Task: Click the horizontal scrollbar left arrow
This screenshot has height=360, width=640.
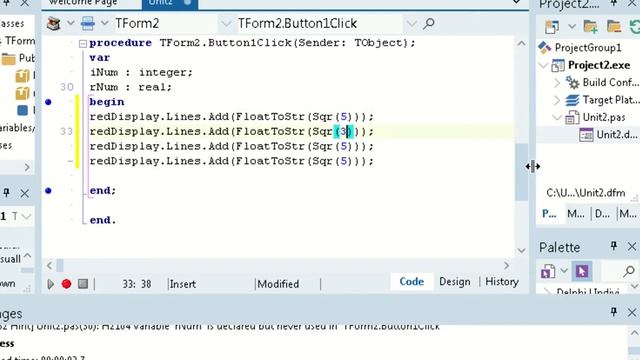Action: pyautogui.click(x=49, y=266)
